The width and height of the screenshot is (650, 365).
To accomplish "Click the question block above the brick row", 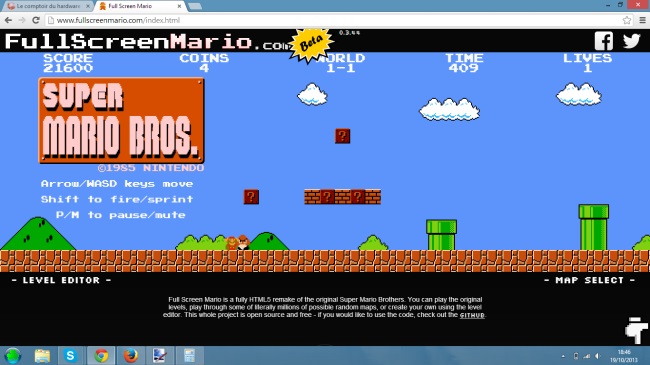I will click(x=342, y=136).
